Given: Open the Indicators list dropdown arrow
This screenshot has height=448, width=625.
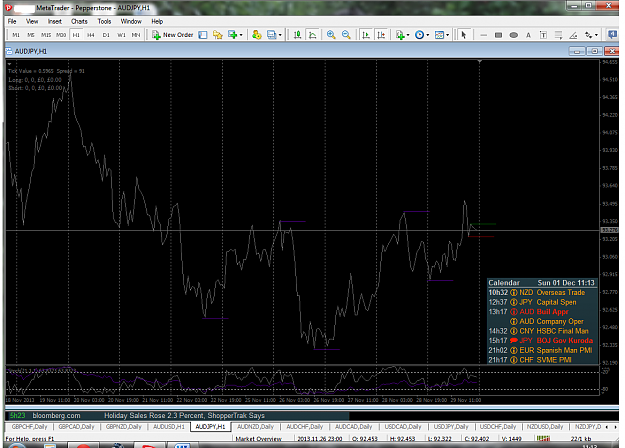Looking at the screenshot, I should pos(408,35).
